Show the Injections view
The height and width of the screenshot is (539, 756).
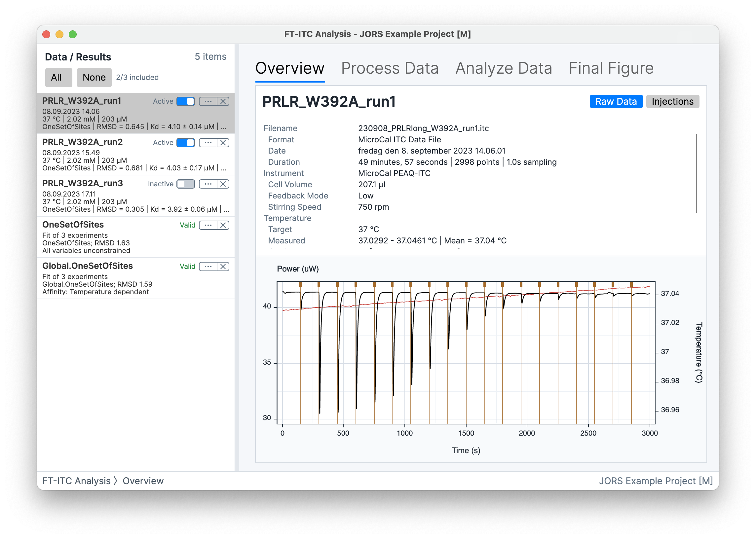672,102
